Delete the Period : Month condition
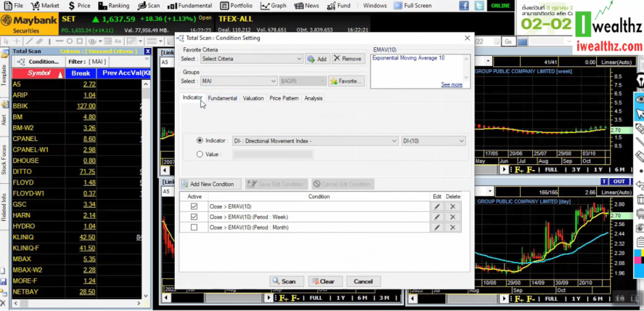Viewport: 644px width, 311px height. [x=453, y=227]
